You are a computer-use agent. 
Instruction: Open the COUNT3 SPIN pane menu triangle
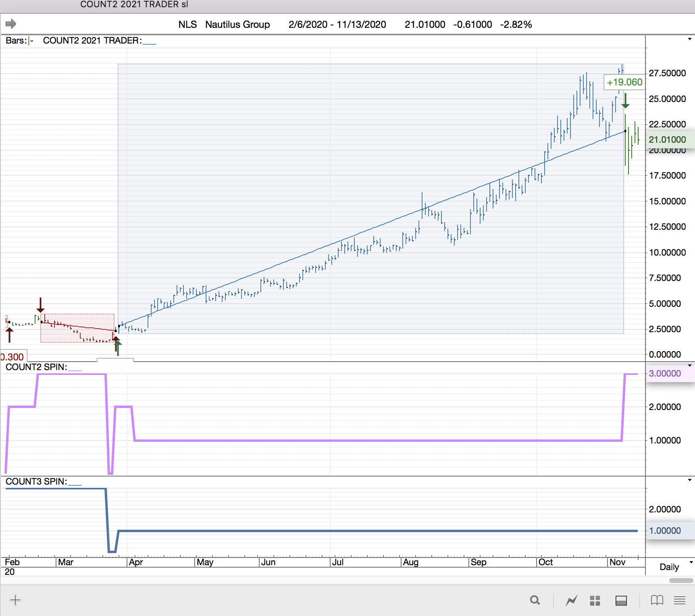point(690,480)
